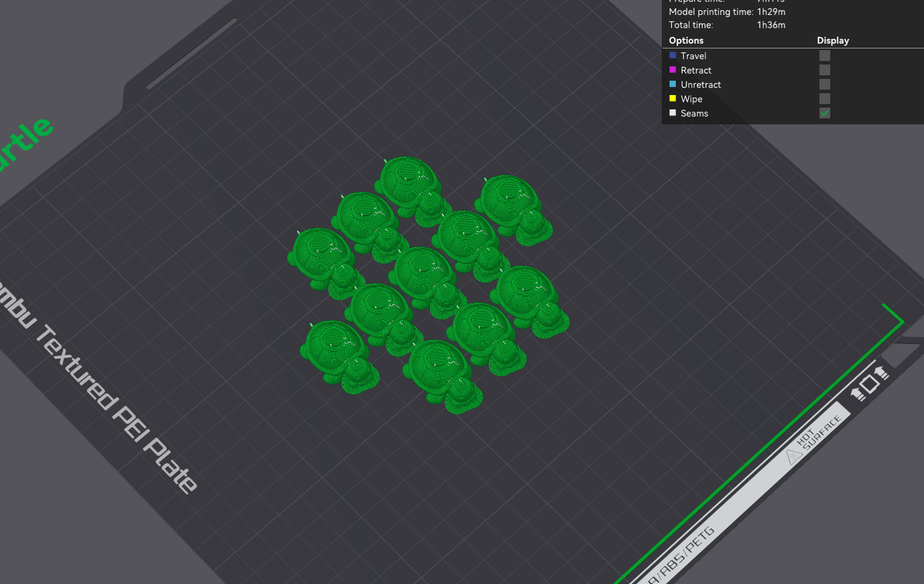Select the Travel option label
Image resolution: width=924 pixels, height=584 pixels.
693,56
